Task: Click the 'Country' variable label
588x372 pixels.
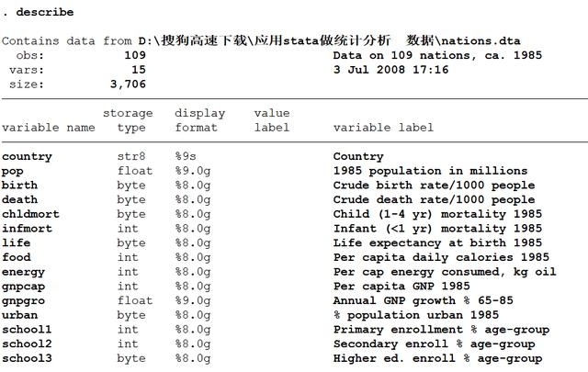Action: click(x=358, y=157)
